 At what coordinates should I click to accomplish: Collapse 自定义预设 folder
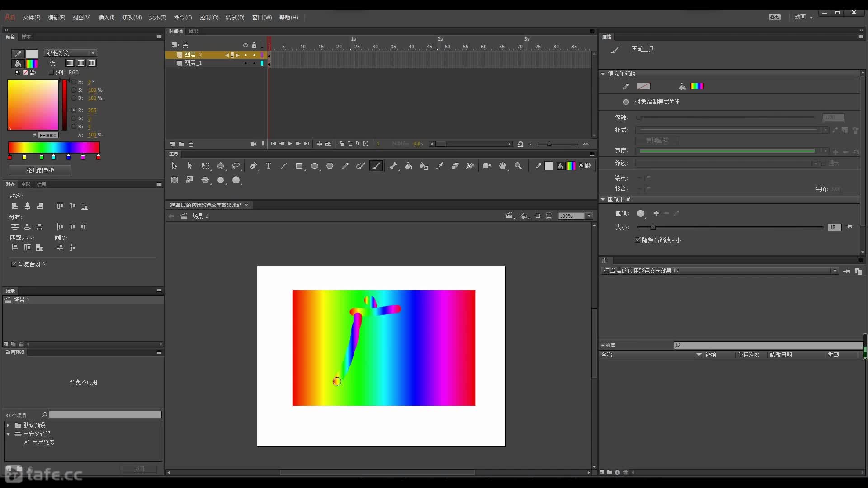coord(8,434)
